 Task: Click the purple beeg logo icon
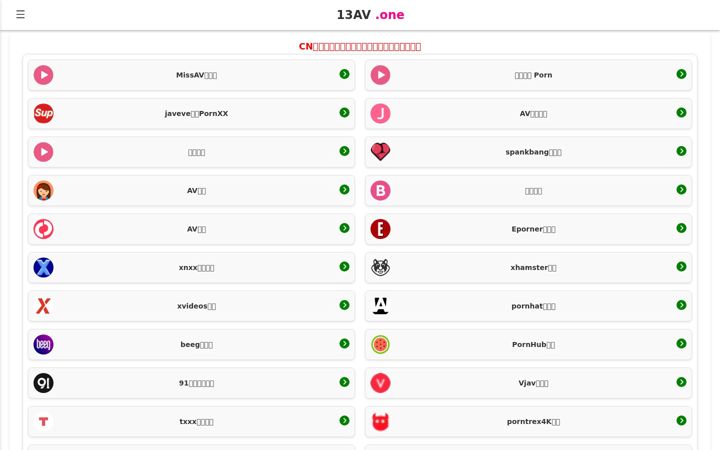click(44, 344)
